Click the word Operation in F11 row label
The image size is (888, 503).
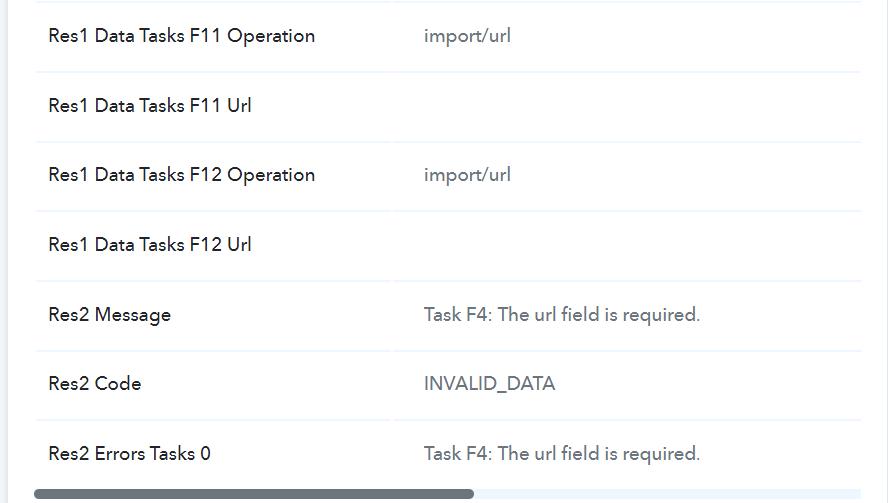pos(271,37)
